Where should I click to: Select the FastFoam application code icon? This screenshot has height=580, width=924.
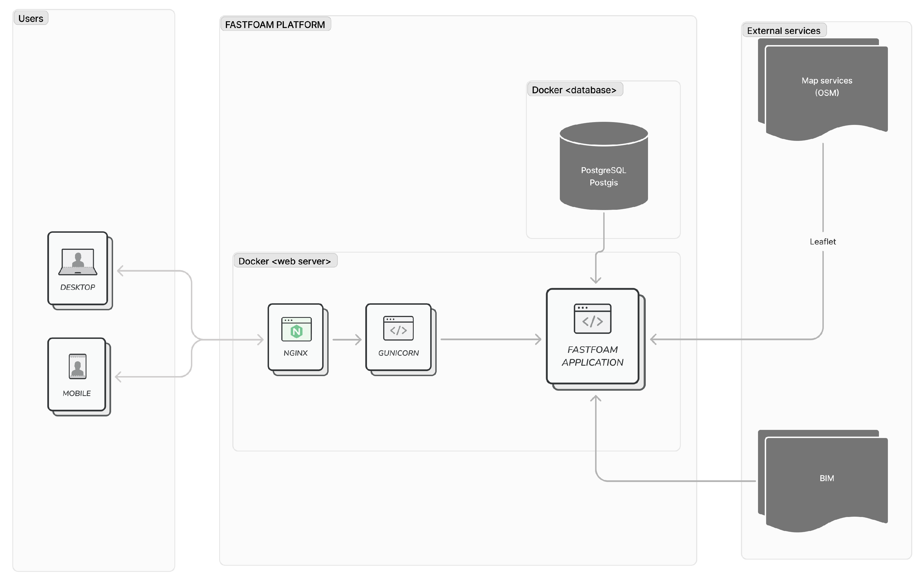pyautogui.click(x=592, y=318)
